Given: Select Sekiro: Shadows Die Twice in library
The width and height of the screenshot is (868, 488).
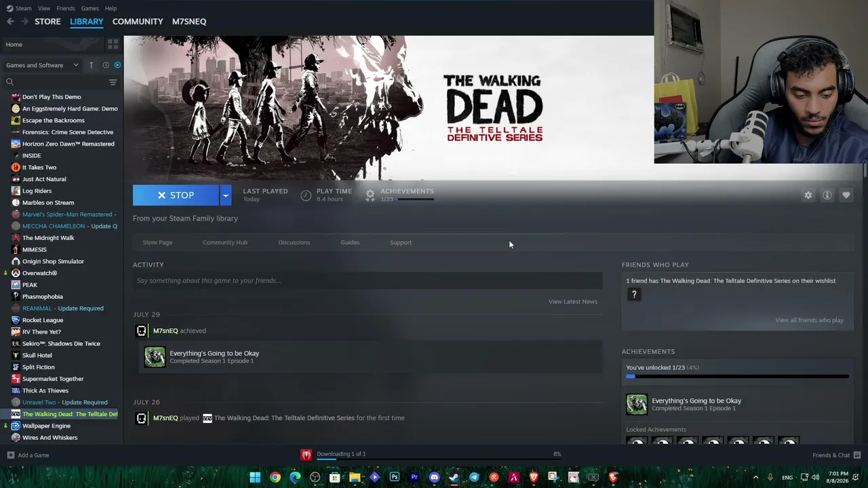Looking at the screenshot, I should point(61,344).
